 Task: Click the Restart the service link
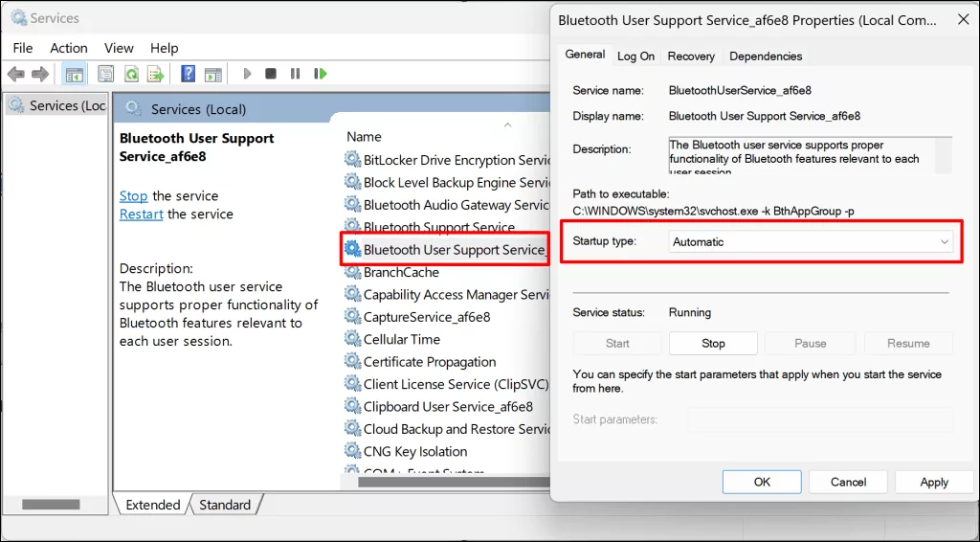[141, 215]
